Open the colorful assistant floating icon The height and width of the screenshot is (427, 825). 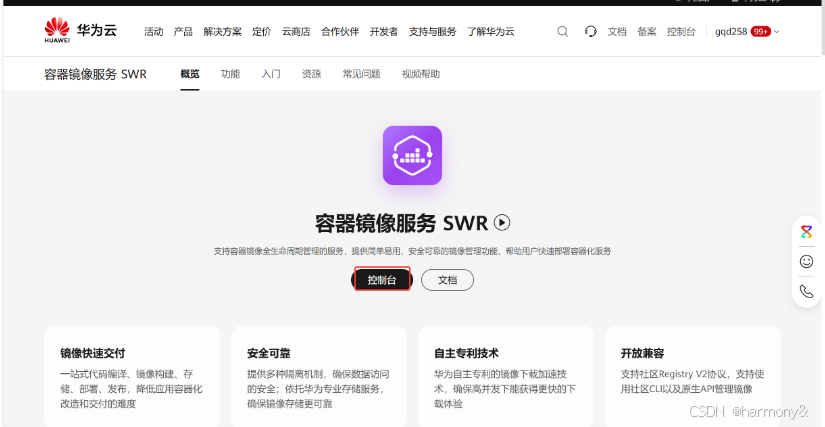pos(807,232)
